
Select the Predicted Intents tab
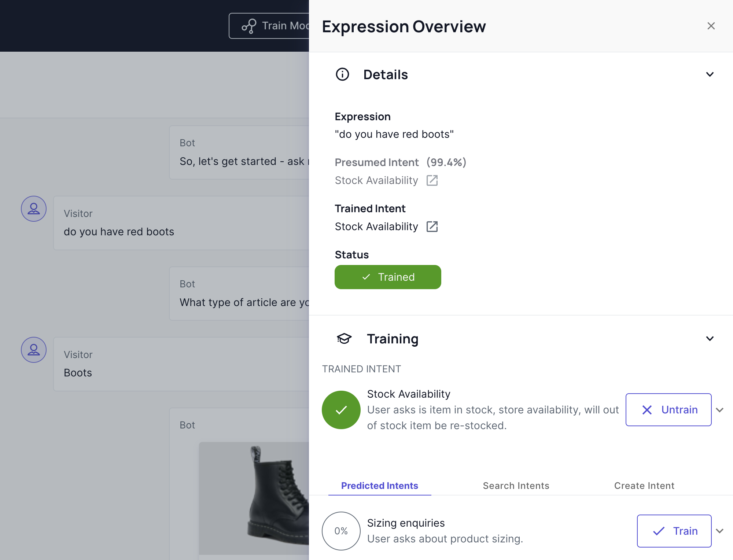379,485
